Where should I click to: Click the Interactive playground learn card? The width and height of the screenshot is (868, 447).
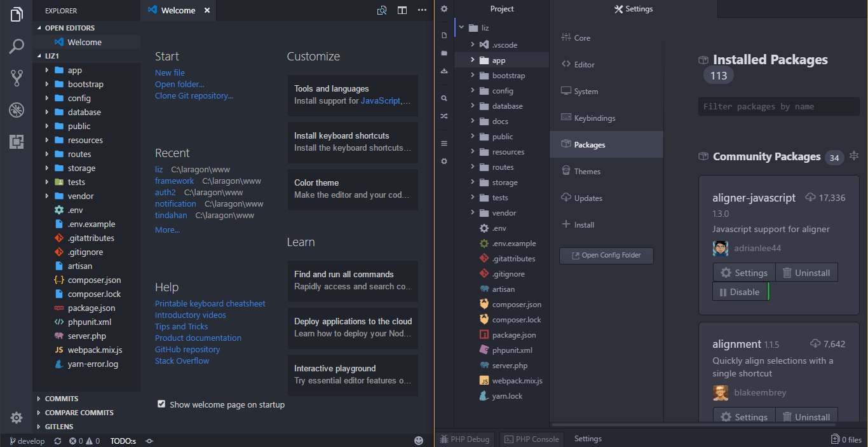coord(353,375)
